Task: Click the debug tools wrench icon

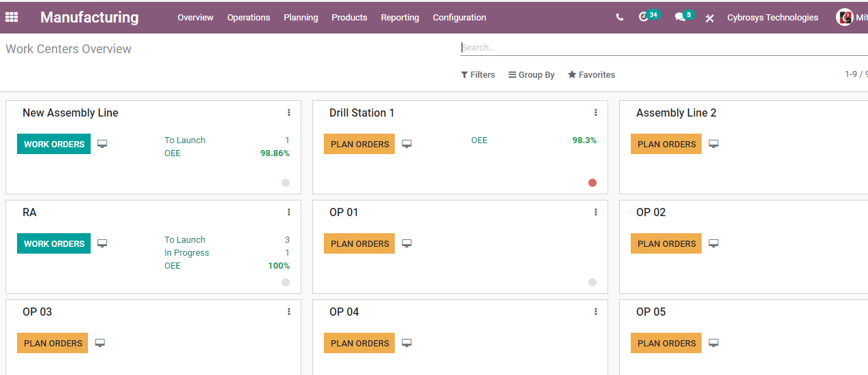Action: pos(710,18)
